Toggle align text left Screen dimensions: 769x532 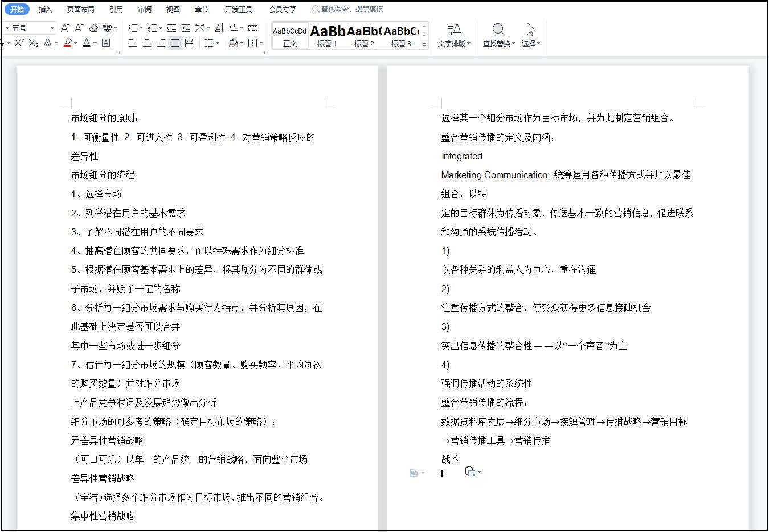click(x=133, y=43)
